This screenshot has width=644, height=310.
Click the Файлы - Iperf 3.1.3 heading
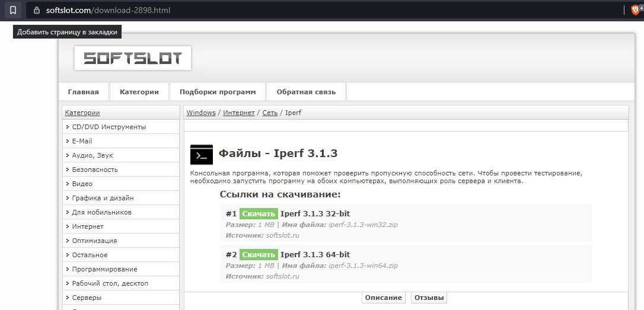[x=278, y=154]
